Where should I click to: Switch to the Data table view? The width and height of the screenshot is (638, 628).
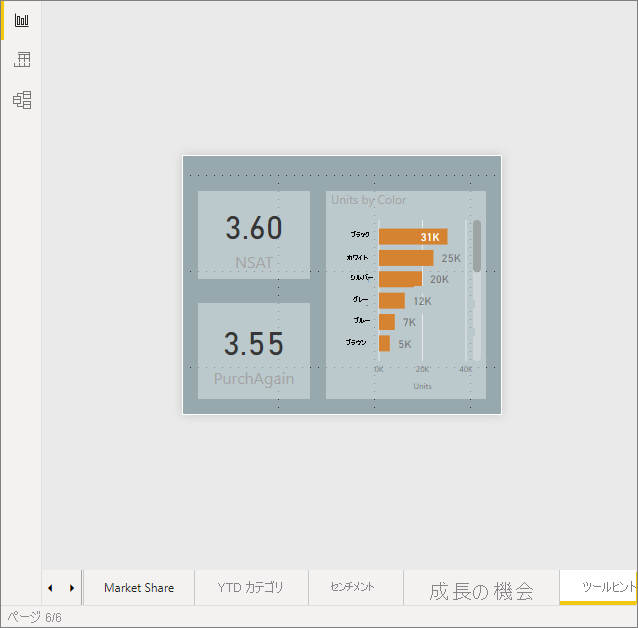(22, 60)
